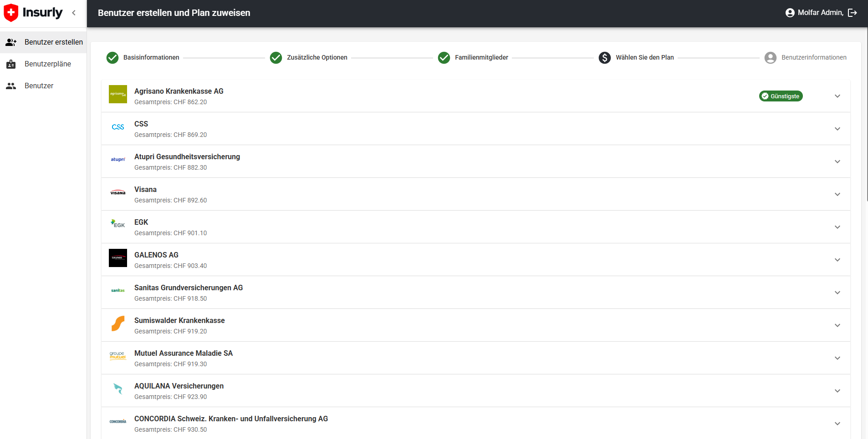Collapse the sidebar using the chevron arrow

click(x=74, y=13)
